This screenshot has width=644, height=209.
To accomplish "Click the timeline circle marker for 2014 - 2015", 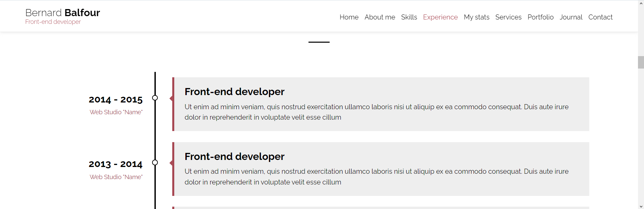I will pyautogui.click(x=155, y=98).
